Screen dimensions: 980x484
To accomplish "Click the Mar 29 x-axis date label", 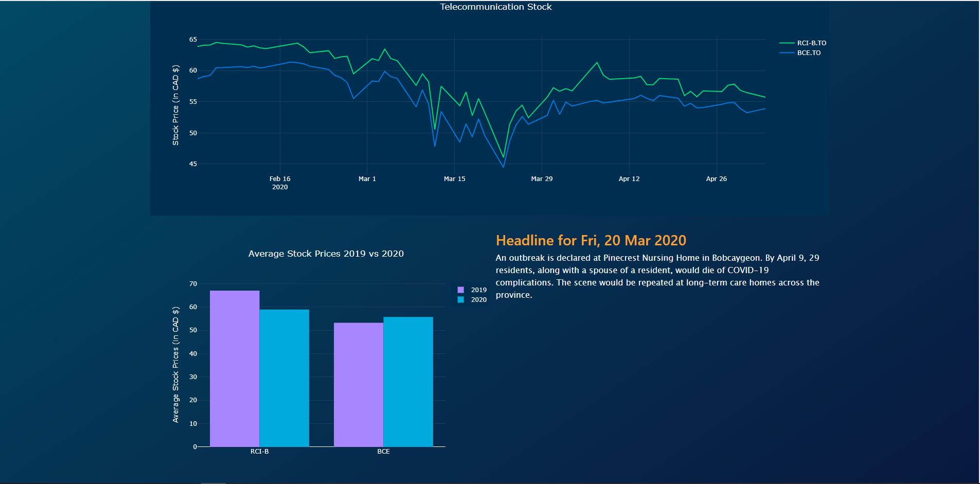I will (x=542, y=179).
